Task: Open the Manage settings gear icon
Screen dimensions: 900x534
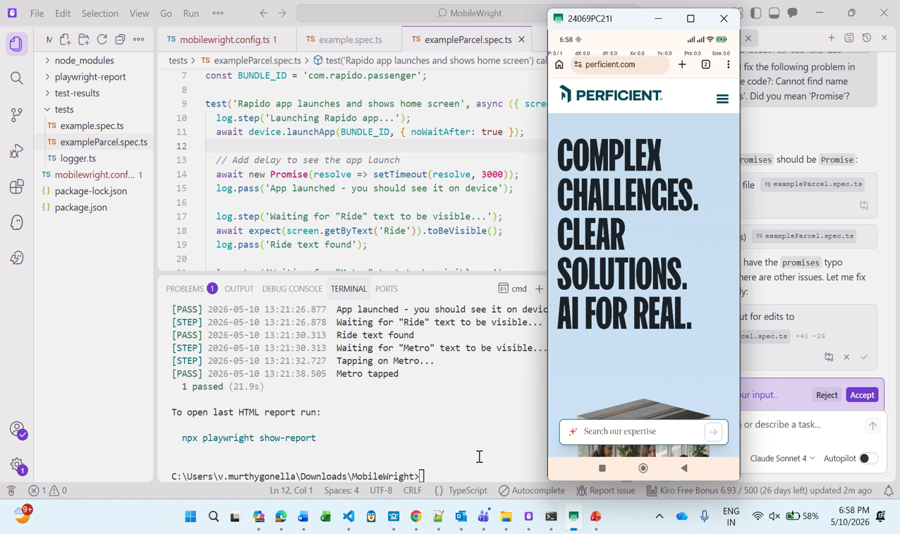Action: pyautogui.click(x=18, y=465)
